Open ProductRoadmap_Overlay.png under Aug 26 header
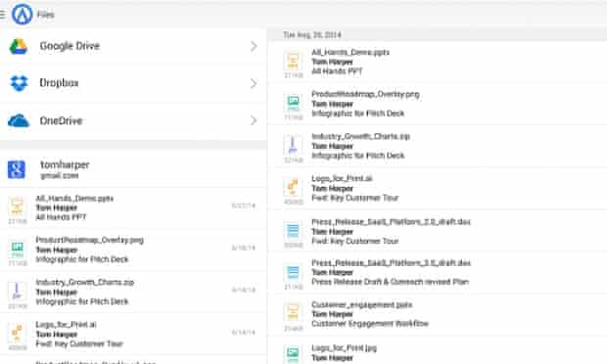The height and width of the screenshot is (364, 607). click(x=438, y=104)
